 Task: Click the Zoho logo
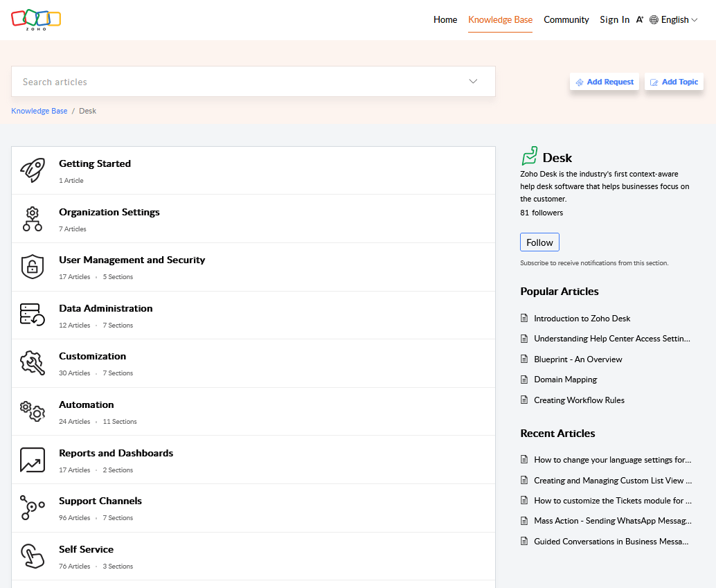(36, 19)
